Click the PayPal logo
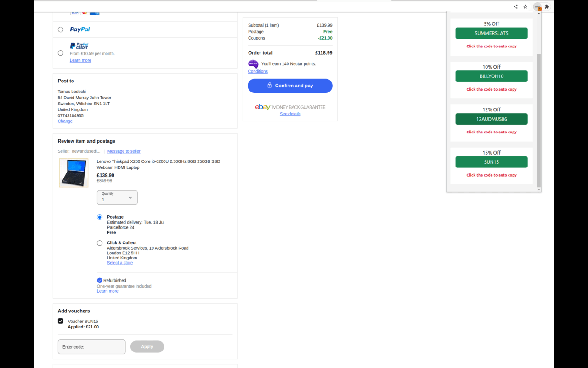 tap(80, 29)
